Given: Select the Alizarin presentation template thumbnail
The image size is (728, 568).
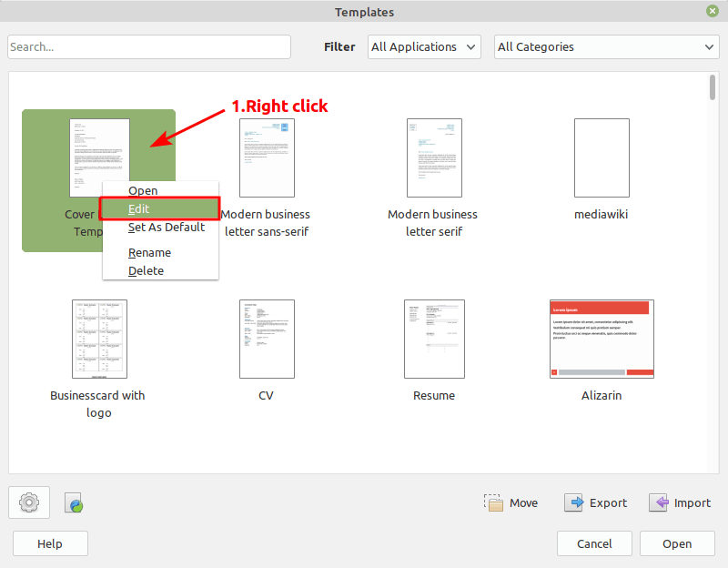Looking at the screenshot, I should [602, 338].
